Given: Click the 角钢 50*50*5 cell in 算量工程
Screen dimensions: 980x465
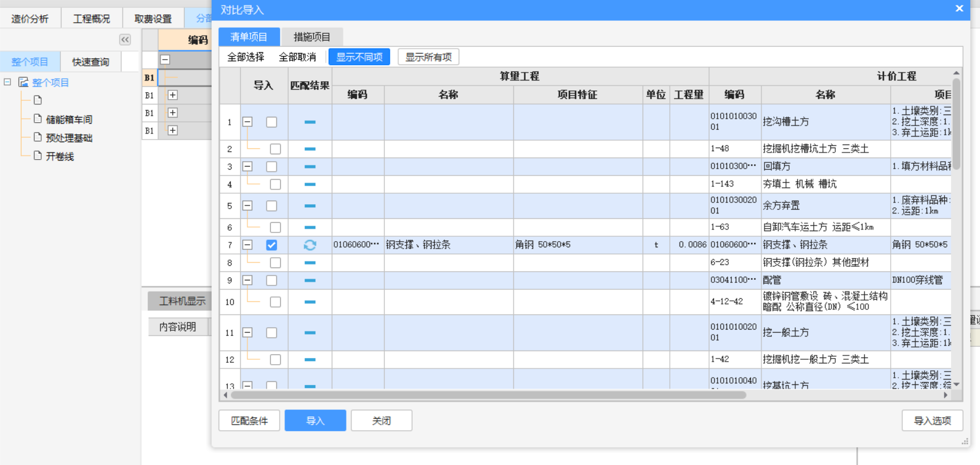Looking at the screenshot, I should (578, 245).
